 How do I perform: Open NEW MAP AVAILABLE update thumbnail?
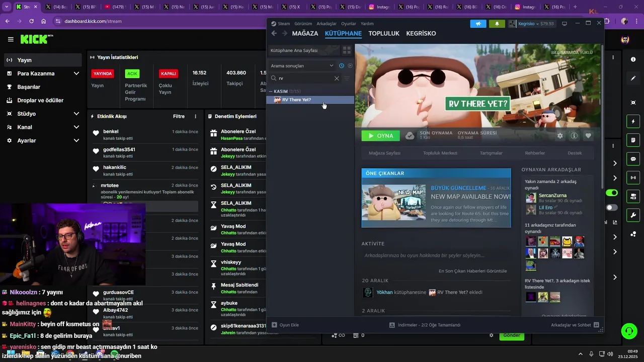tap(394, 202)
